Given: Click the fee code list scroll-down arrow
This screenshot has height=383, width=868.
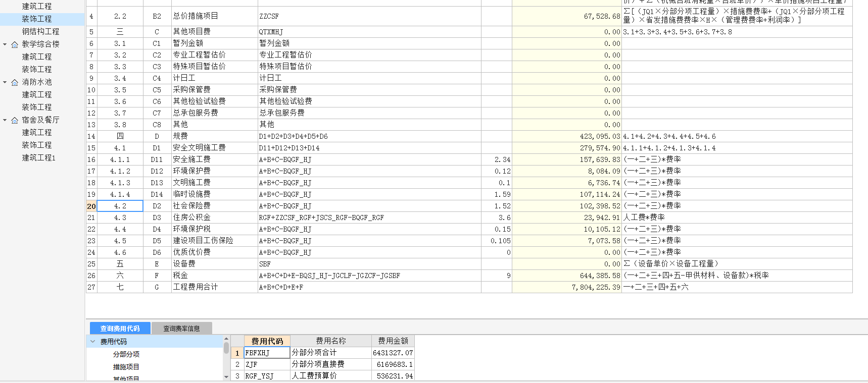Looking at the screenshot, I should 226,377.
